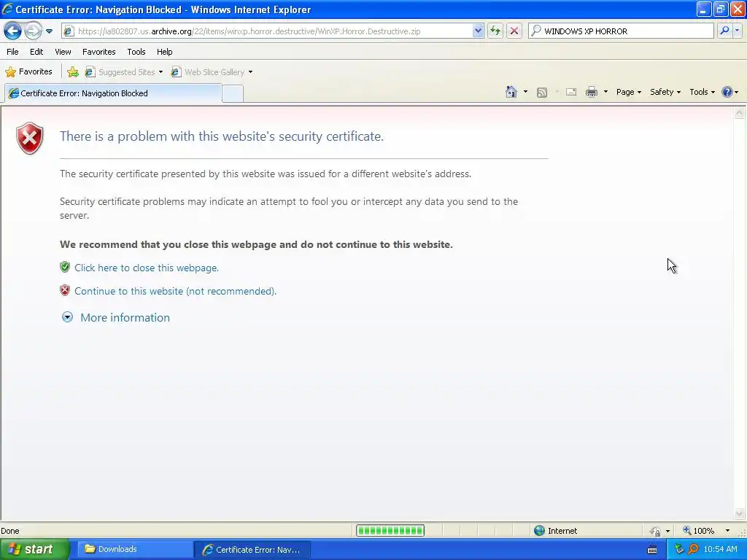747x560 pixels.
Task: Click the blue Help question mark icon
Action: point(727,92)
